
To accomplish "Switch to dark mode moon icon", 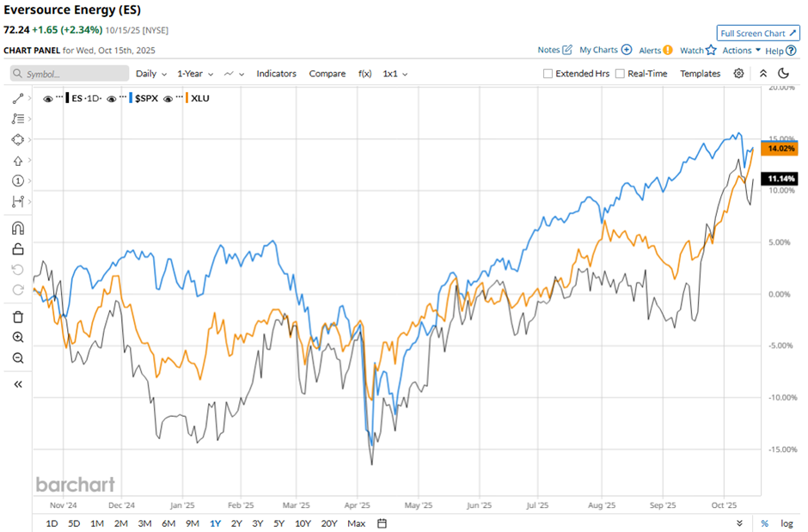I will tap(783, 74).
